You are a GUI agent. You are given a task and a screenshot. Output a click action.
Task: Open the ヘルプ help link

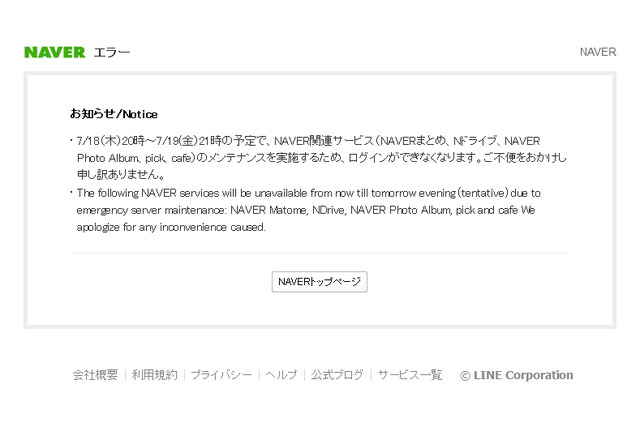coord(281,375)
